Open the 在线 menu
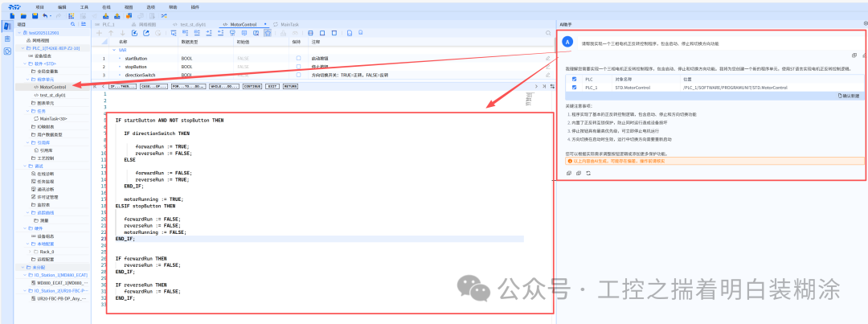This screenshot has width=868, height=324. click(106, 7)
